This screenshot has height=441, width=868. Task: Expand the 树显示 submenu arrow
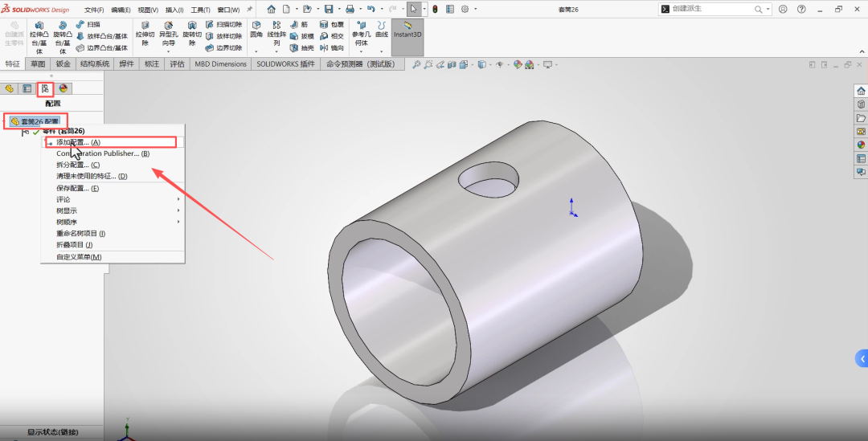point(178,210)
